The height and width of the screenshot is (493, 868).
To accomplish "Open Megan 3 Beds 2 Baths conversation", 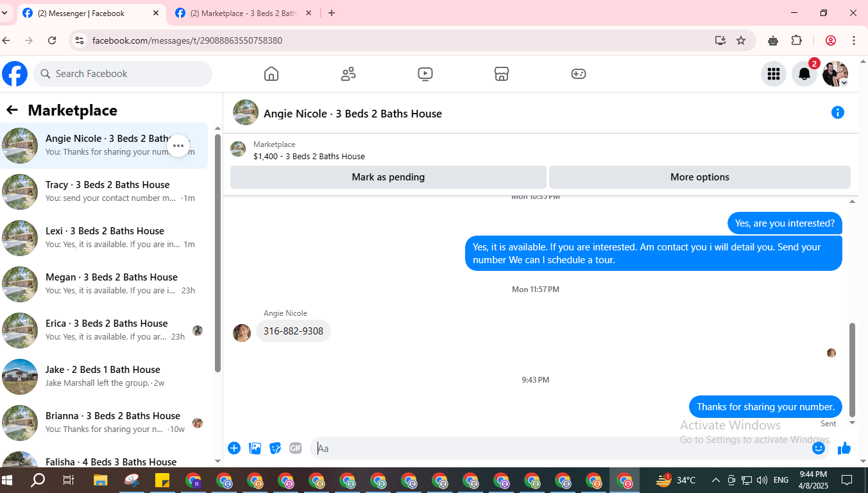I will click(104, 284).
